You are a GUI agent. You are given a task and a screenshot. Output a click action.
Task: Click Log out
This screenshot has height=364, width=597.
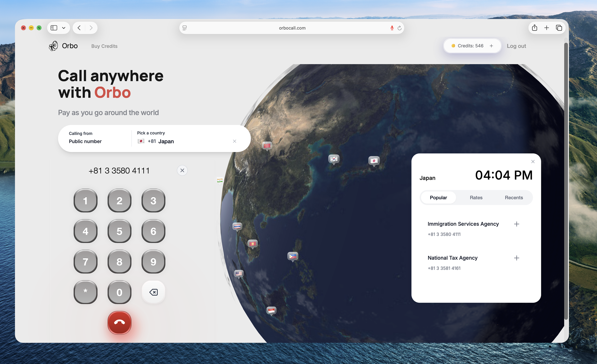click(x=516, y=46)
